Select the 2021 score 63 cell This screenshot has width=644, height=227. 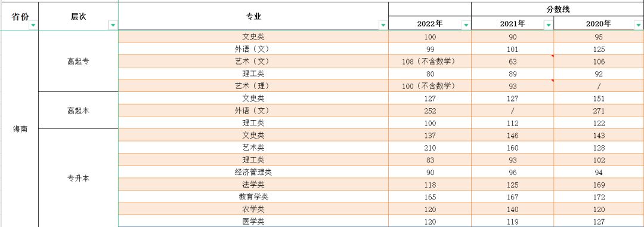[513, 62]
